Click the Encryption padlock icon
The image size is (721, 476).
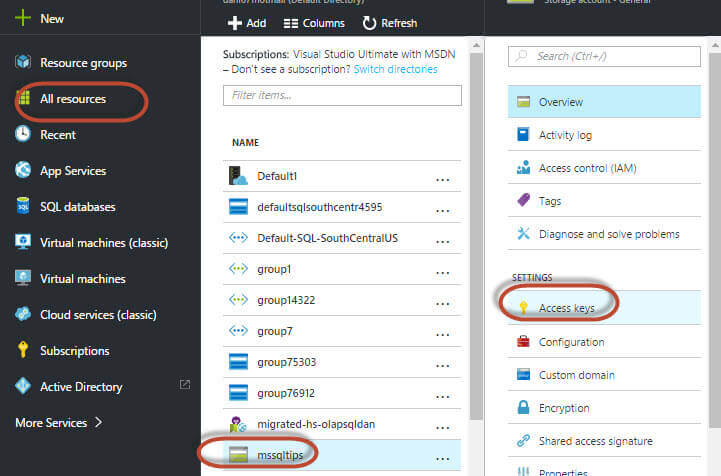(523, 407)
